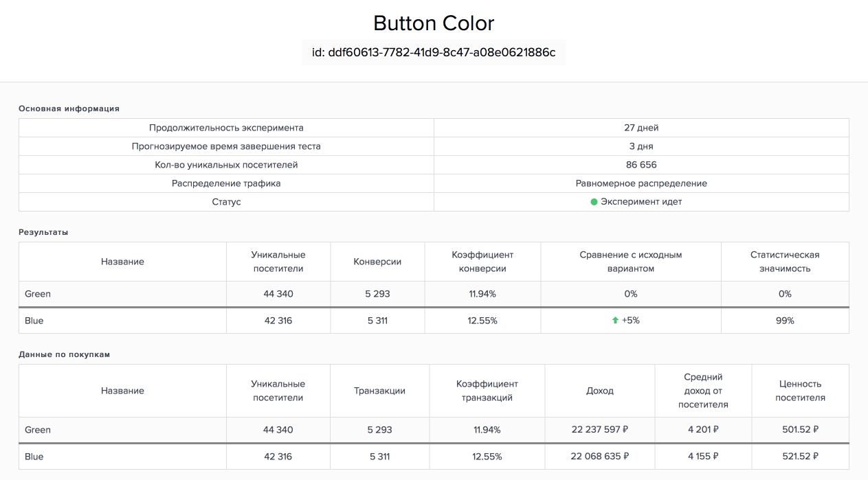
Task: Select Green row in Результаты table
Action: [x=434, y=294]
